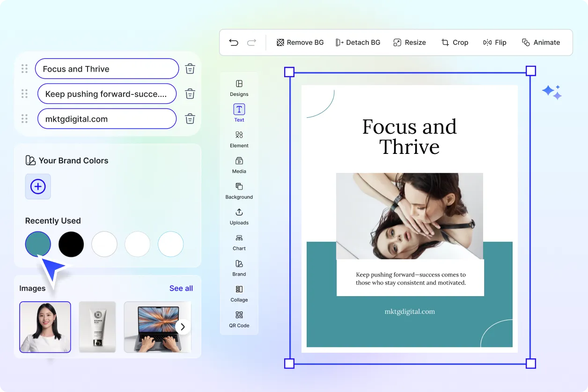Screen dimensions: 588x392
Task: Add a new brand color
Action: [38, 187]
